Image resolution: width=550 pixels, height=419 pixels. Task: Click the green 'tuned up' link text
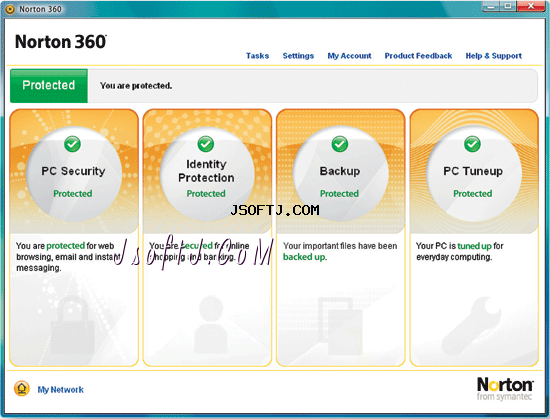pos(474,246)
